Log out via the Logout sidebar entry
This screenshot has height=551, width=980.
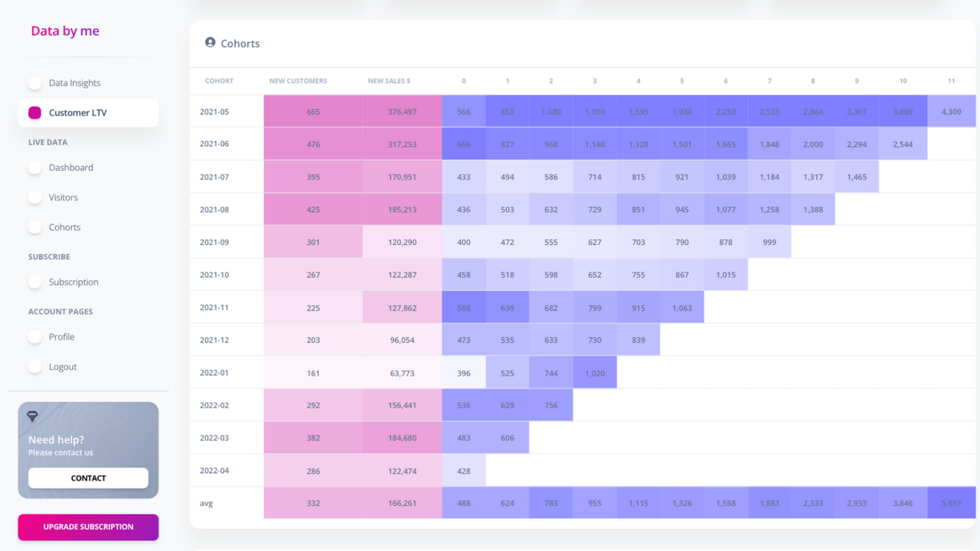[64, 366]
